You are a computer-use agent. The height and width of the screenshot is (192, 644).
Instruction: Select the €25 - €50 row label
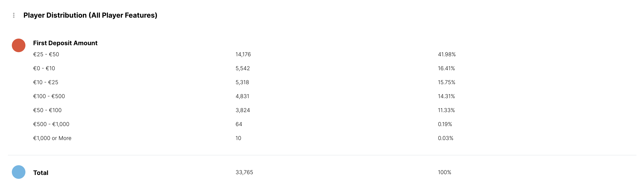pyautogui.click(x=46, y=54)
